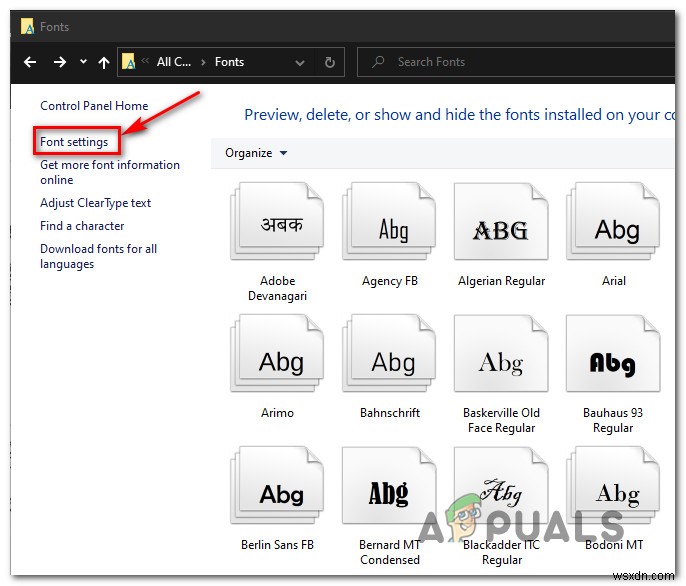
Task: Select the Agency FB font icon
Action: (x=389, y=221)
